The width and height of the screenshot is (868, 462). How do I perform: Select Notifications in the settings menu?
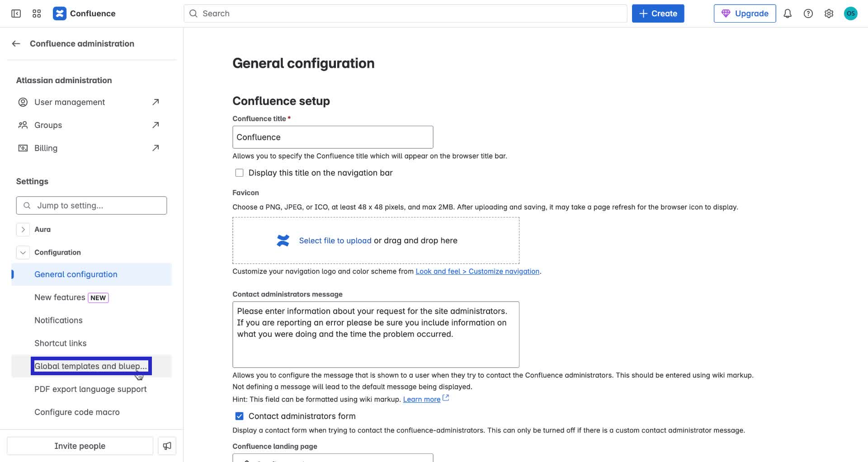(58, 320)
